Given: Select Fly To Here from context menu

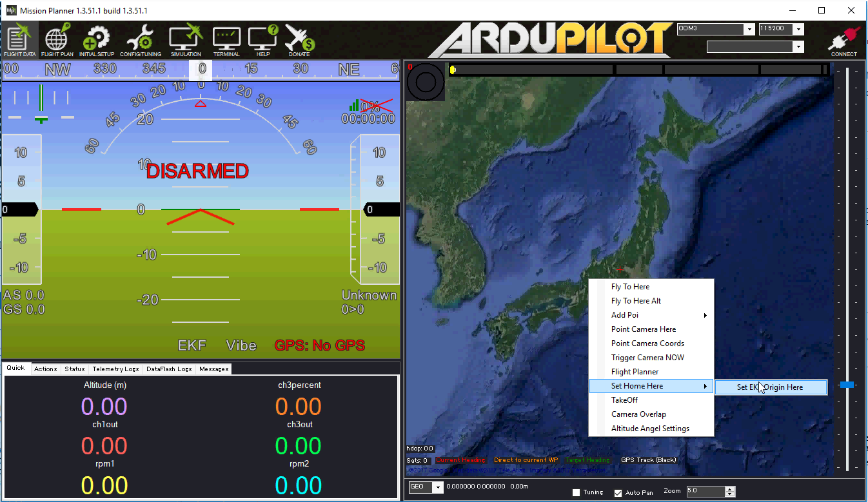Looking at the screenshot, I should [630, 287].
